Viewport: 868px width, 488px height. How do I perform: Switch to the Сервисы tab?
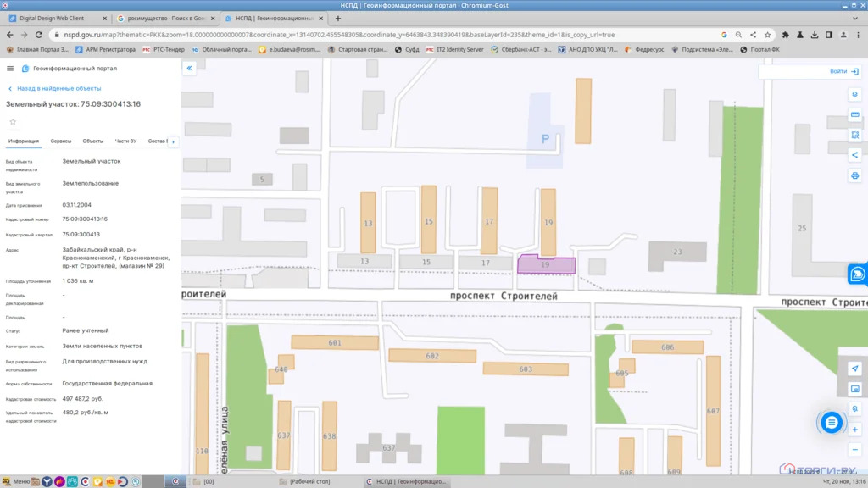[x=61, y=141]
